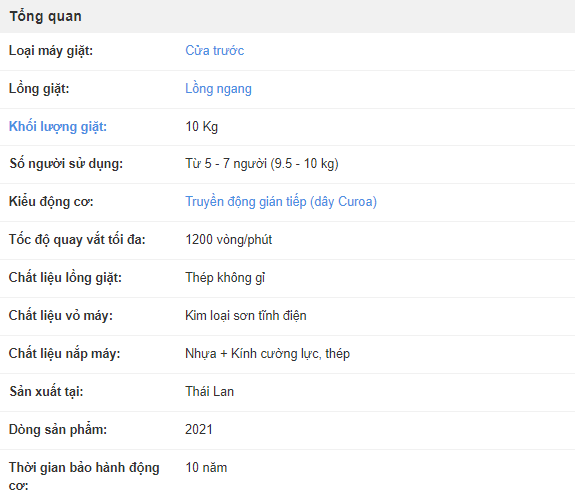Image resolution: width=575 pixels, height=502 pixels.
Task: Click the '10 năm' motor warranty value
Action: pos(206,468)
